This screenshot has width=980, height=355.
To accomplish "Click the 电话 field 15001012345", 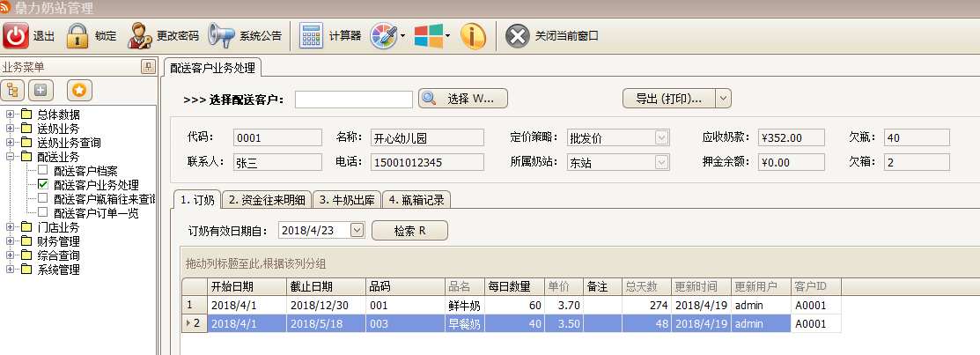I will 427,162.
